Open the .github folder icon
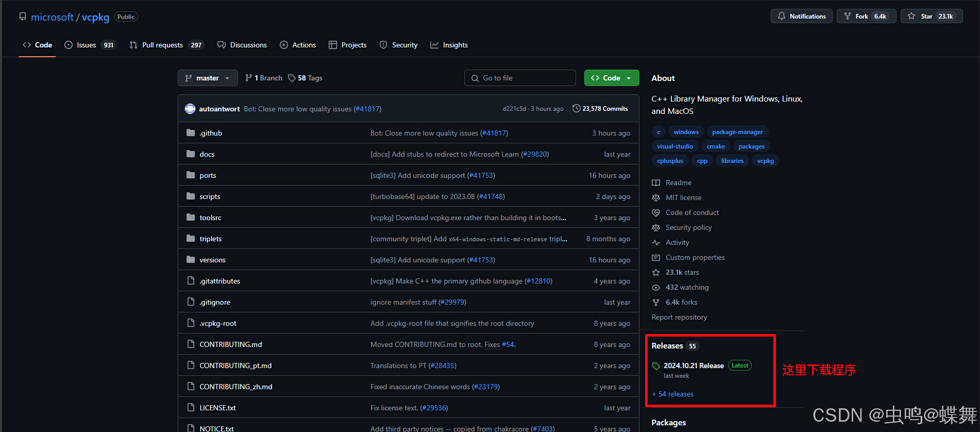 (191, 133)
